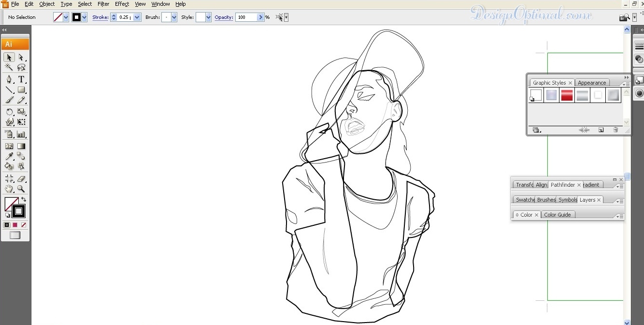Select the Eyedropper tool
This screenshot has height=325, width=644.
click(x=9, y=156)
